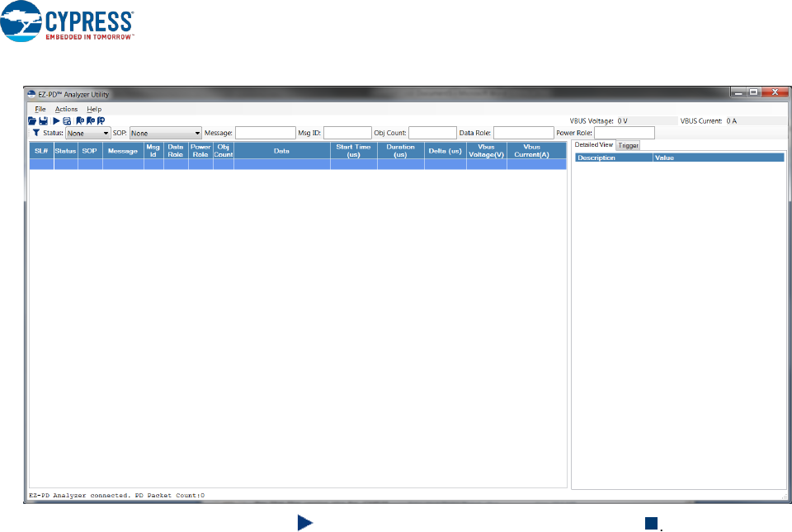Click the save floppy disk icon
Image resolution: width=792 pixels, height=532 pixels.
click(x=43, y=120)
